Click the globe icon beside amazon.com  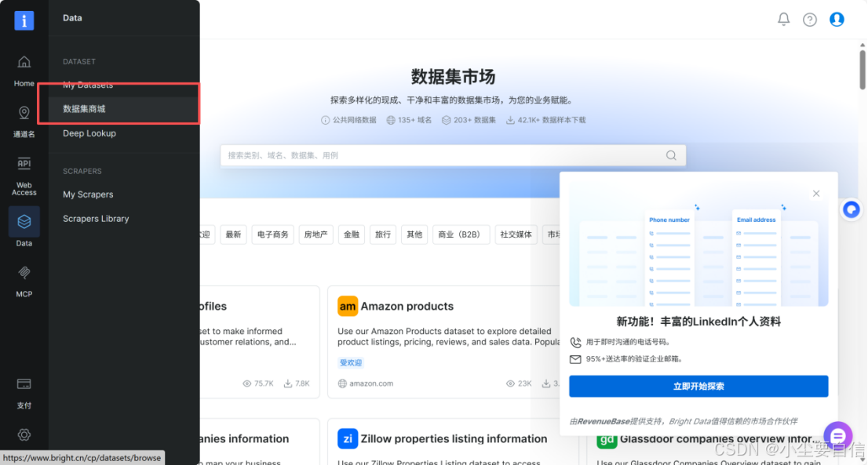pos(342,383)
